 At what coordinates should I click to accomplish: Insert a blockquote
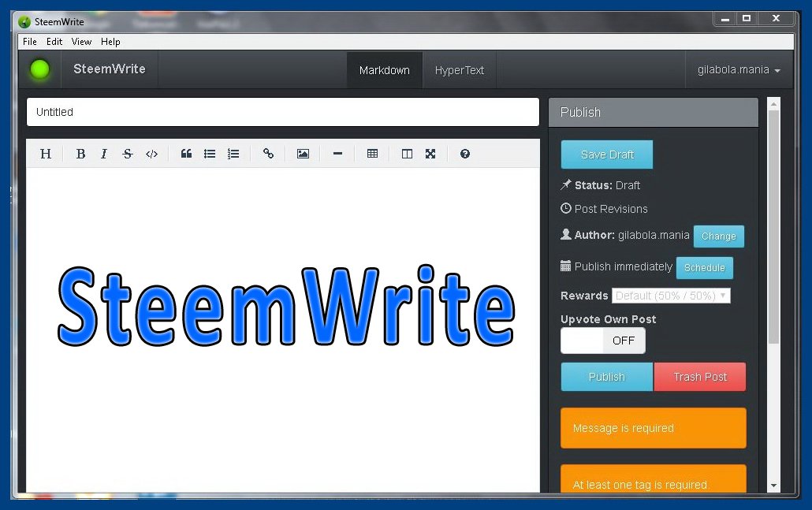pyautogui.click(x=186, y=154)
